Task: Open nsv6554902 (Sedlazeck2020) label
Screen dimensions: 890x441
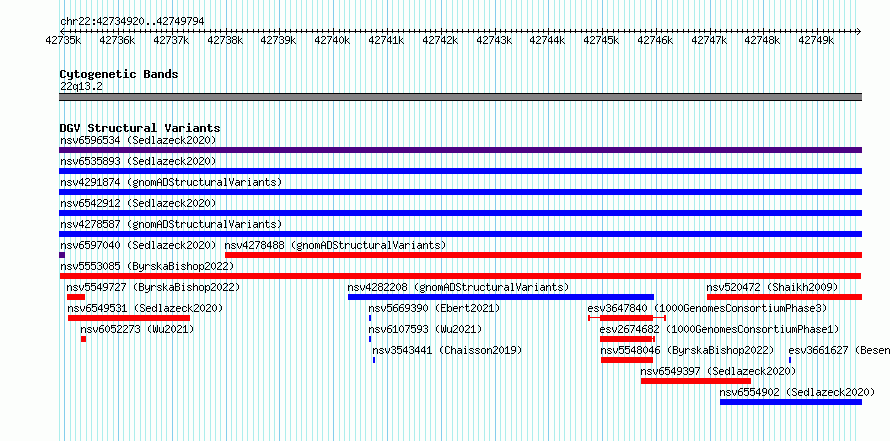Action: point(797,392)
